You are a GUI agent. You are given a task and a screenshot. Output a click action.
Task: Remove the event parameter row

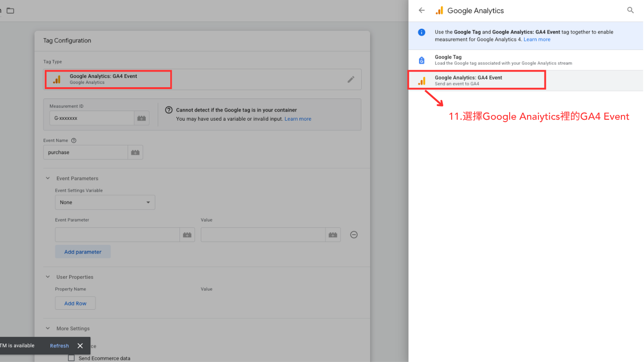354,235
